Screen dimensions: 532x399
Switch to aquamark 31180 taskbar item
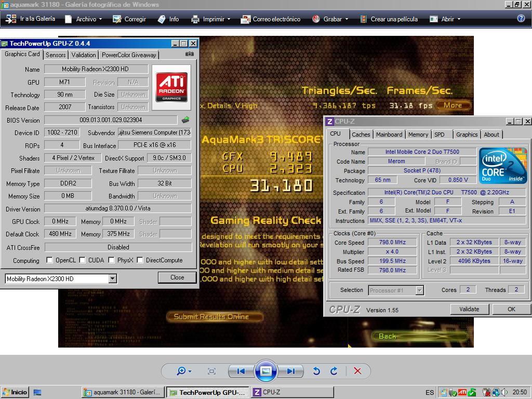pos(123,392)
